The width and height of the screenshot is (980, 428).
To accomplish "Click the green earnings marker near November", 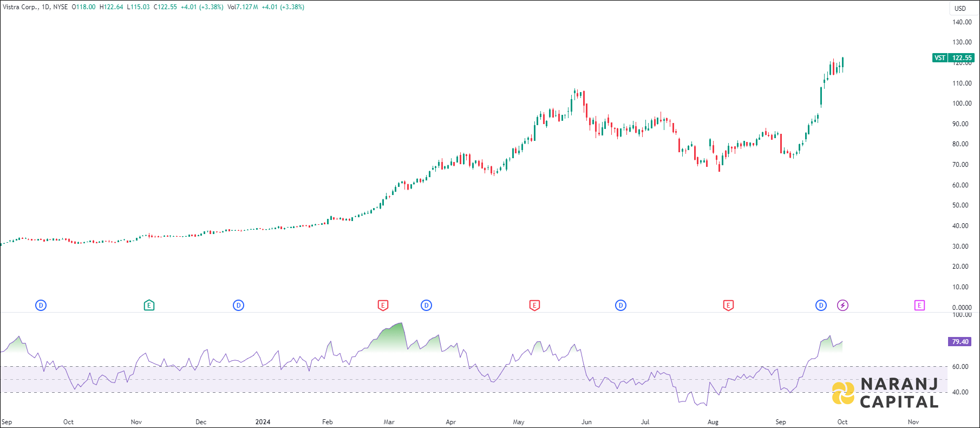I will [x=149, y=306].
